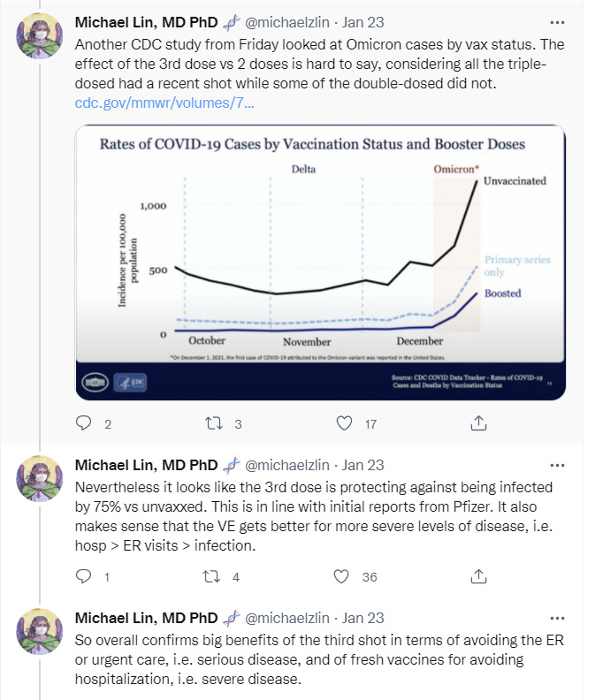603x700 pixels.
Task: Open Michael Lin, MD PhD profile name in first tweet
Action: (146, 22)
